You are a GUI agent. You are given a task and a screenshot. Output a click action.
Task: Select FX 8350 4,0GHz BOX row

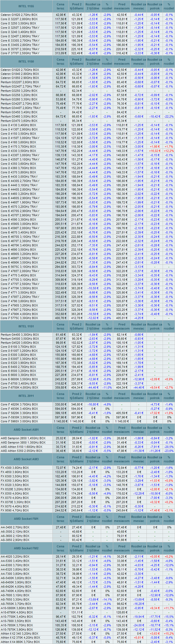coord(87,493)
